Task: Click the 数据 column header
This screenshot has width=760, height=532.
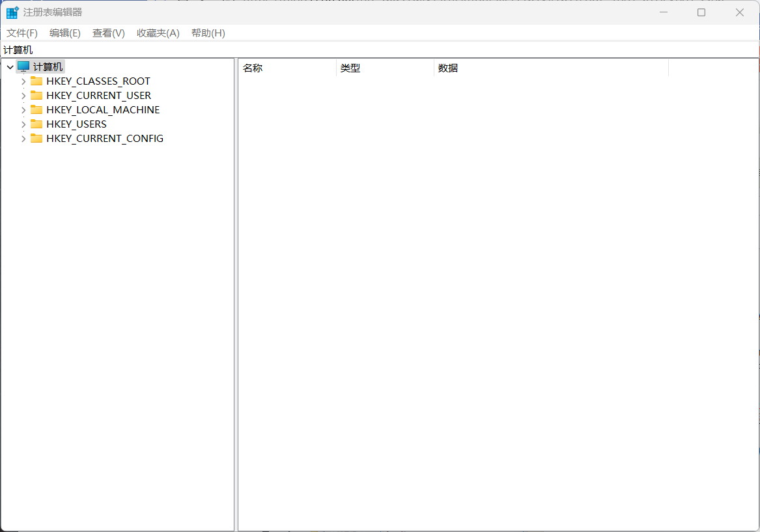Action: coord(551,68)
